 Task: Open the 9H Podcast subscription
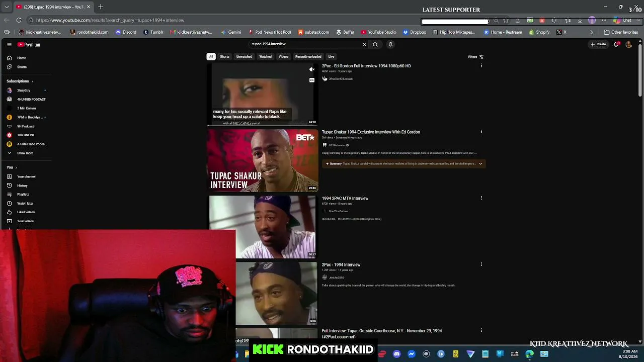tap(25, 126)
